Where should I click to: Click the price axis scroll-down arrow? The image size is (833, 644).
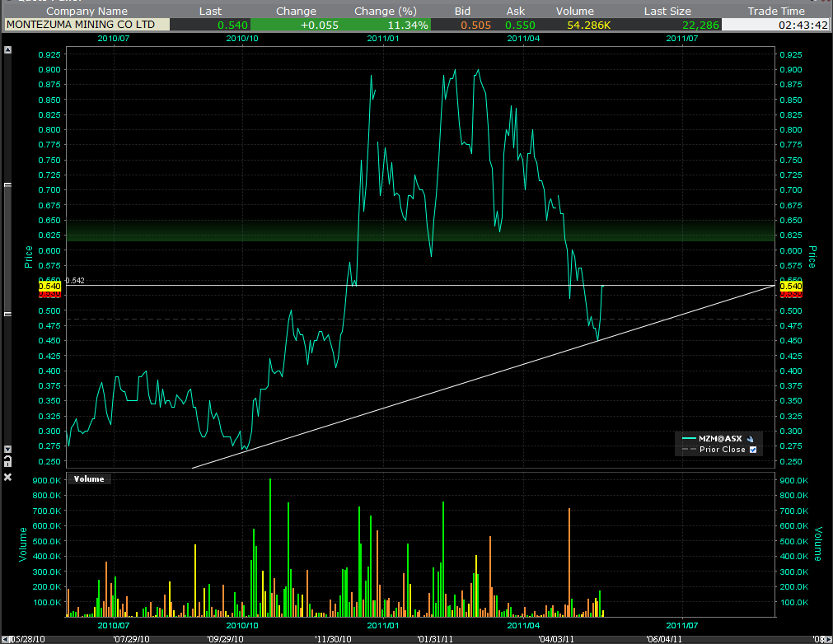8,449
